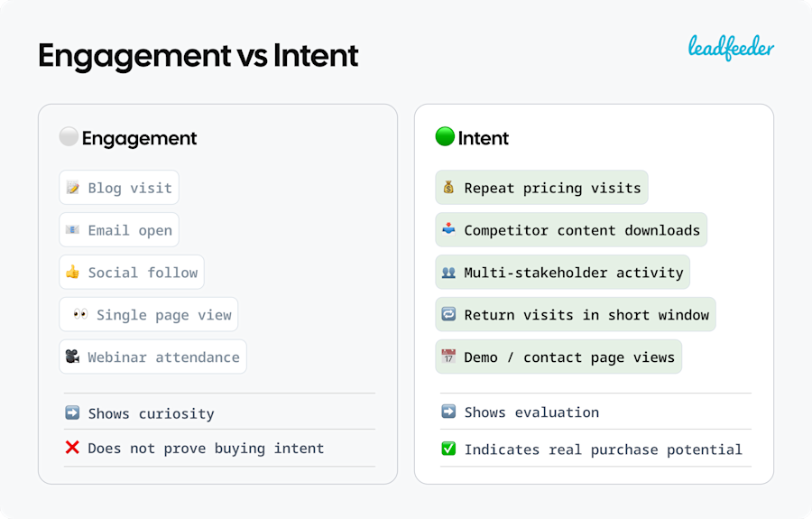Click the money bag icon

tap(448, 188)
